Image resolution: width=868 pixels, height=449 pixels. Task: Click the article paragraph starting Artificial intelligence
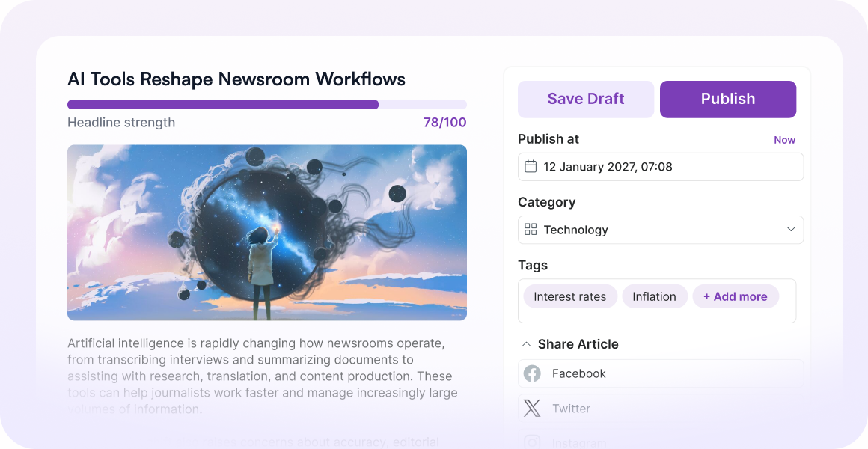tap(263, 376)
